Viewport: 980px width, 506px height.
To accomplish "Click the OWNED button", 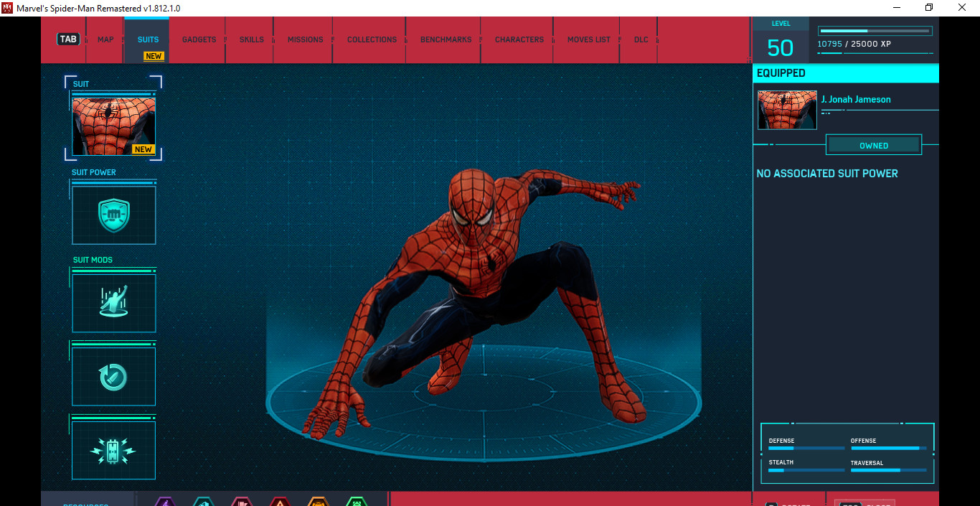I will click(874, 144).
